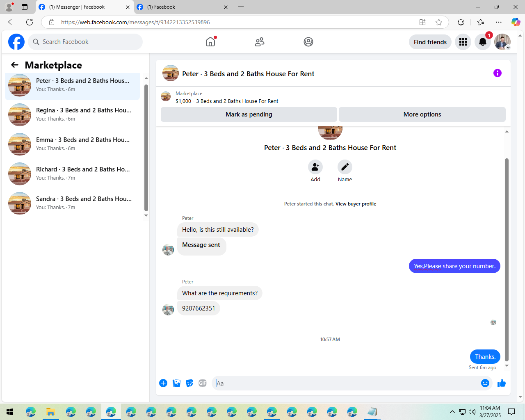
Task: Open the browser profile icon
Action: point(9,7)
